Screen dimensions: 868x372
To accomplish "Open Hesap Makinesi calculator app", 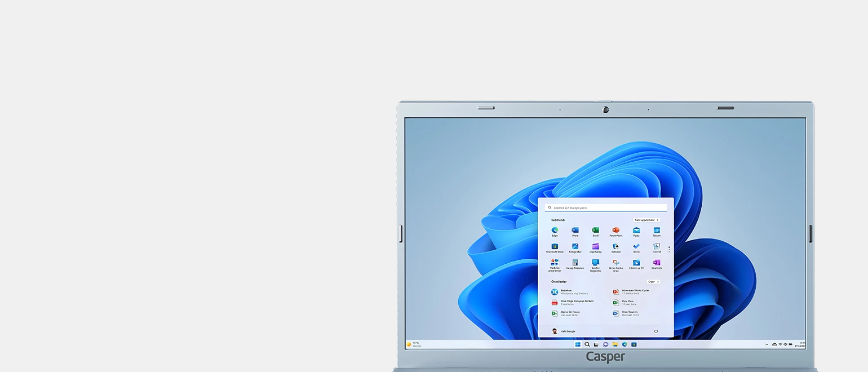I will click(575, 263).
